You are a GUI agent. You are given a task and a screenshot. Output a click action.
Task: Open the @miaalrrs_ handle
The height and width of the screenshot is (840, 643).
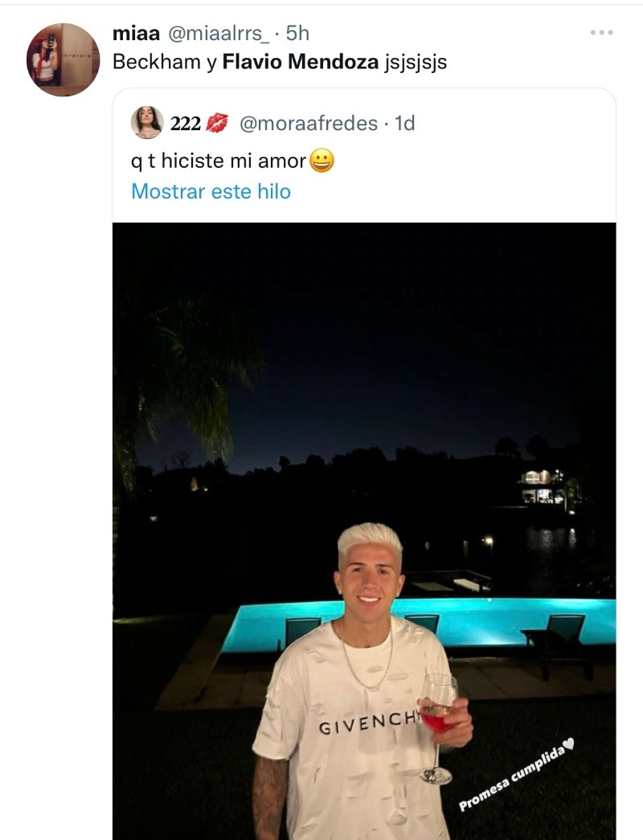pos(217,33)
